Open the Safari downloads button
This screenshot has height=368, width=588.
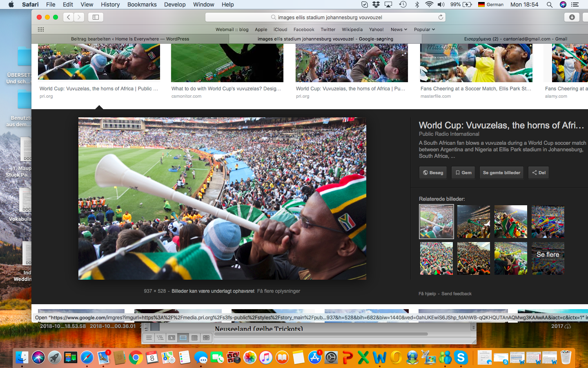pyautogui.click(x=572, y=17)
